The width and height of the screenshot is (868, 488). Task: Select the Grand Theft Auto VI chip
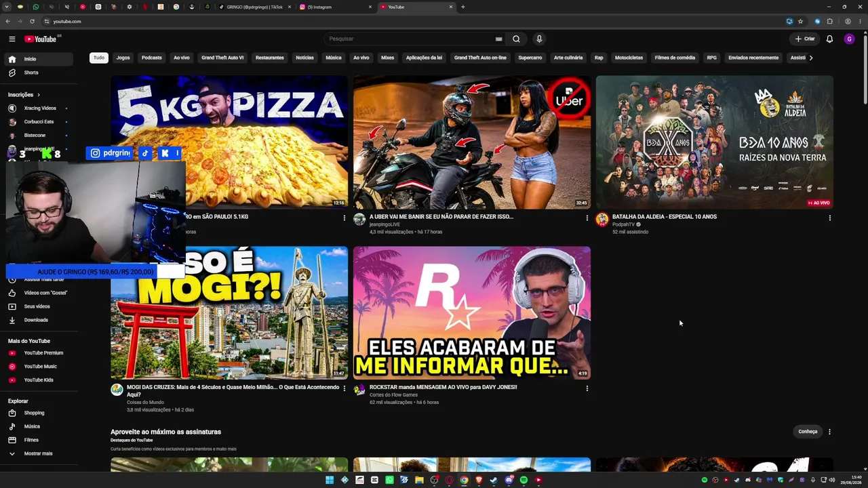point(222,58)
